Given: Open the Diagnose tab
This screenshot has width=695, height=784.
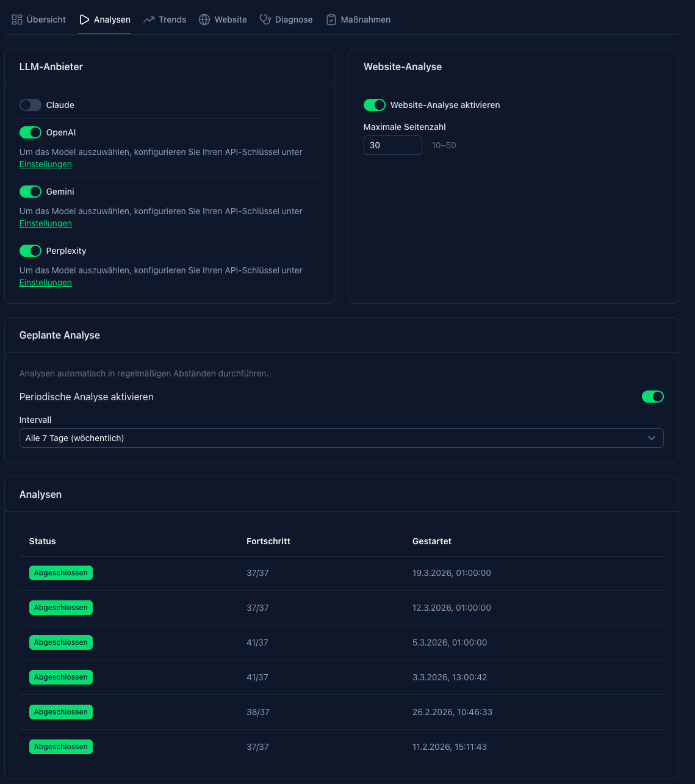Looking at the screenshot, I should [x=286, y=20].
